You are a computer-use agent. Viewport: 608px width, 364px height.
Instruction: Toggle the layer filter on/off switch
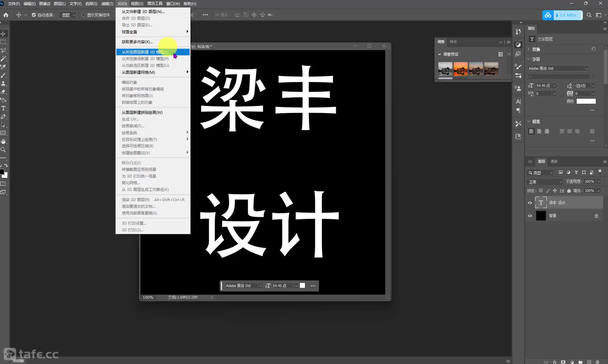tap(600, 172)
